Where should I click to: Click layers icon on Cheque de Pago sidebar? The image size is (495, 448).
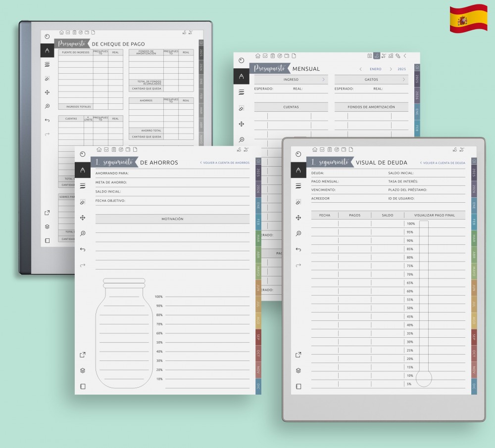tap(47, 226)
